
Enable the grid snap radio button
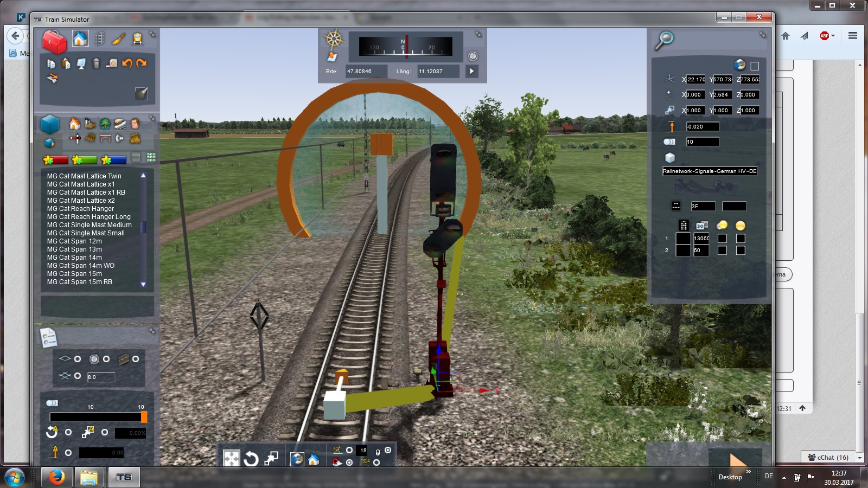tap(78, 376)
